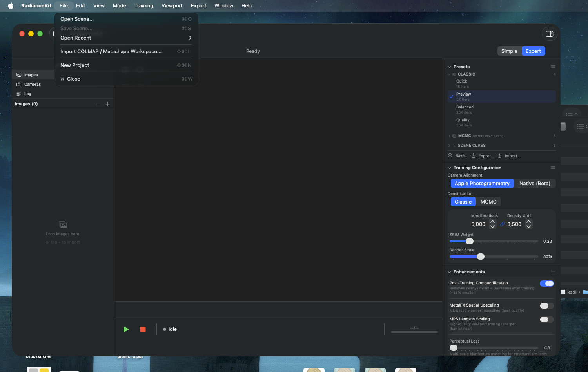Open the Training menu
This screenshot has width=588, height=372.
(x=144, y=5)
